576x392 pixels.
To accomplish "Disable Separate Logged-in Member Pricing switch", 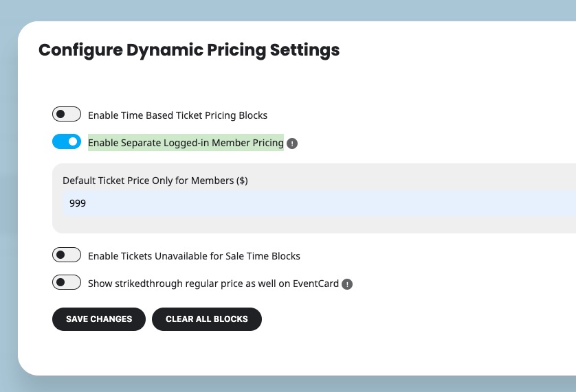I will [67, 141].
